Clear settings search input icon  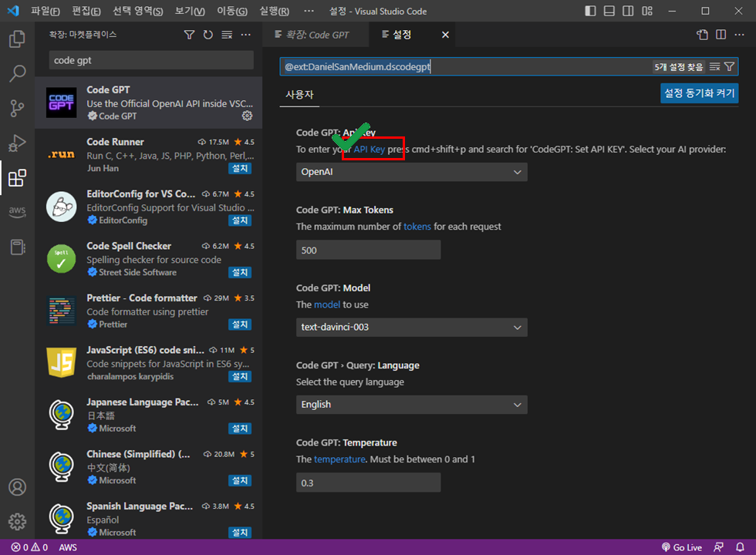point(714,66)
